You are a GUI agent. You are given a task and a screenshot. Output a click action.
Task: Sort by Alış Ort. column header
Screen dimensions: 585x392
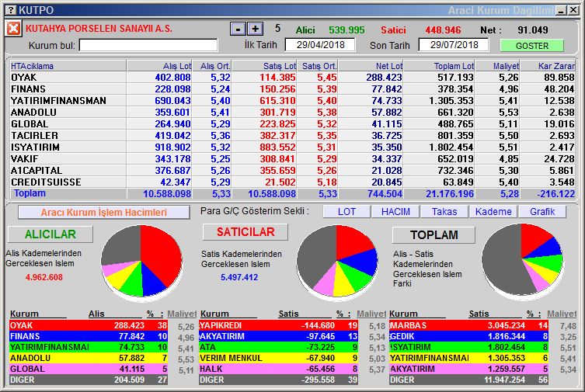[212, 66]
